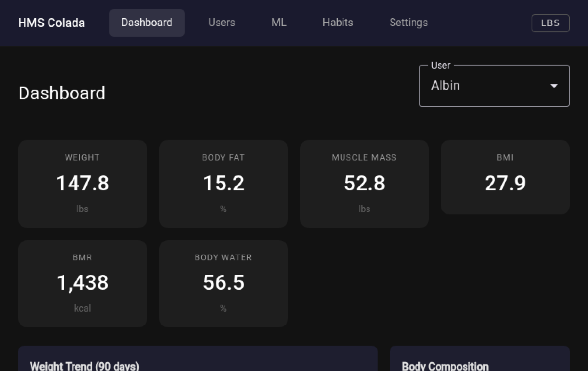Navigate to Settings tab

[409, 23]
